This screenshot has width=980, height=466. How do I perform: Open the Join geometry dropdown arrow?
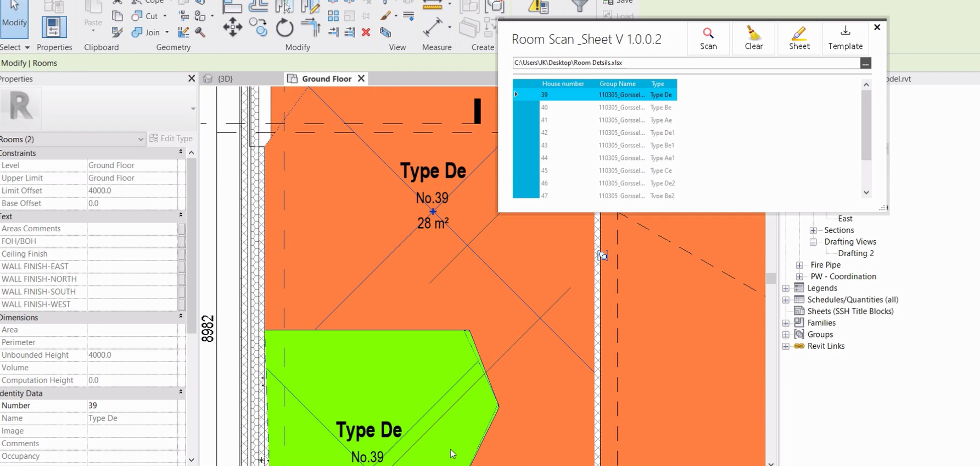pos(167,32)
